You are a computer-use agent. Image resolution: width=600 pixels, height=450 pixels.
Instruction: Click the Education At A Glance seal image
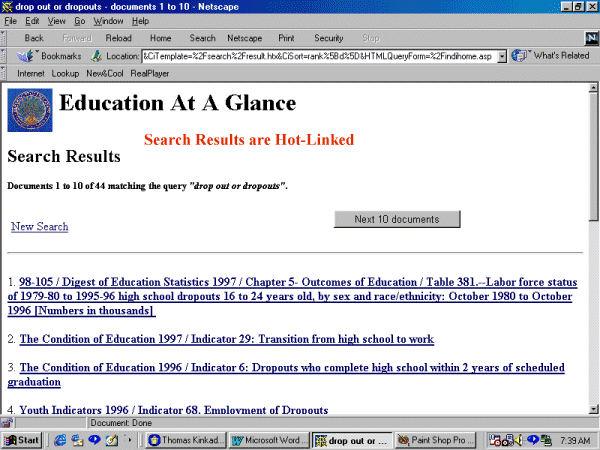point(29,110)
